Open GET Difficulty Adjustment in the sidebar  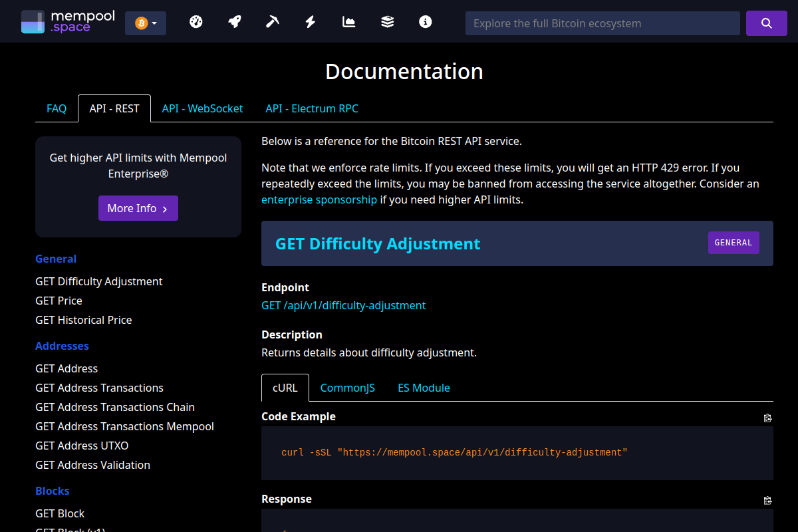pos(99,281)
